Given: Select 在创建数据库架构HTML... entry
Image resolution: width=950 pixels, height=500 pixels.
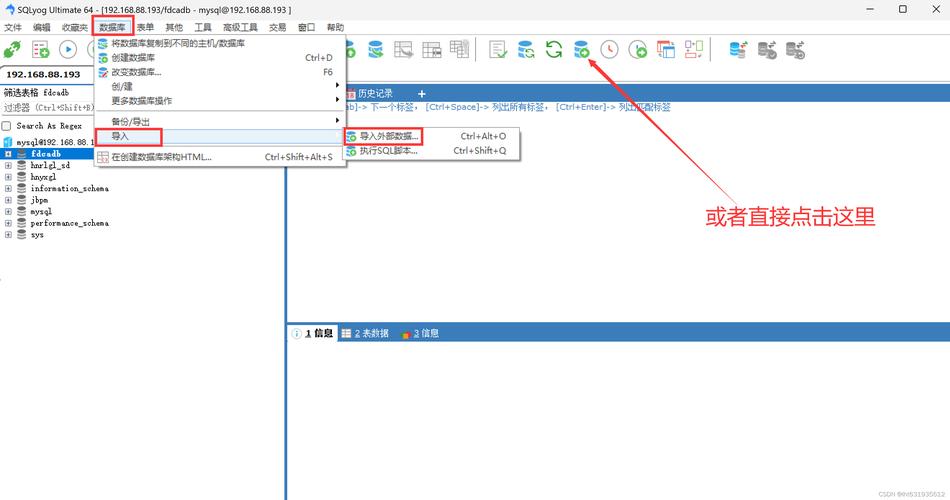Looking at the screenshot, I should [x=221, y=157].
